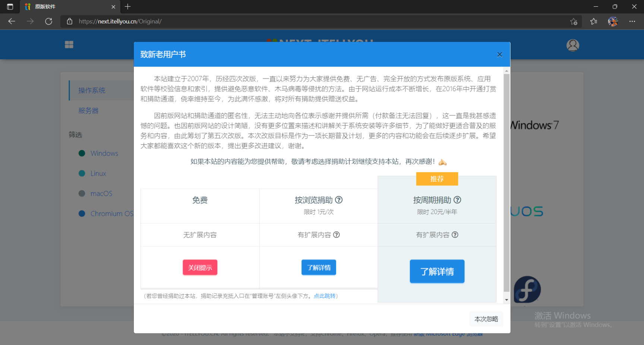644x345 pixels.
Task: Reload the page with refresh icon
Action: [x=48, y=21]
